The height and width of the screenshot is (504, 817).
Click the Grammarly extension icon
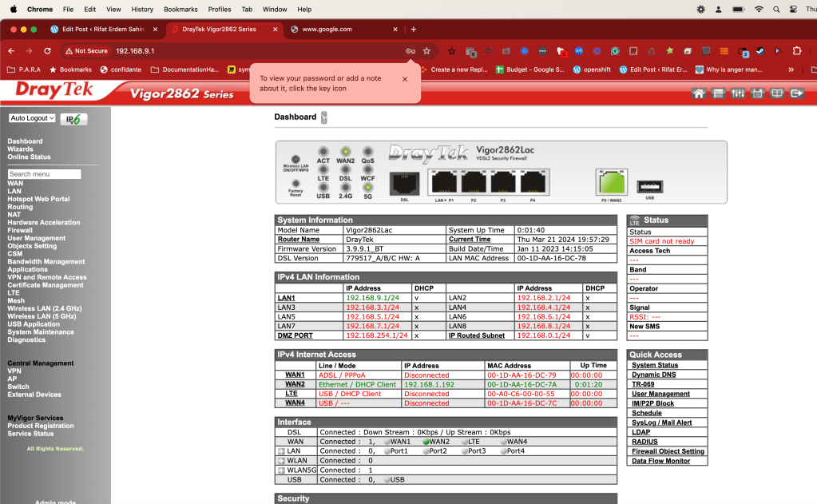coord(615,51)
